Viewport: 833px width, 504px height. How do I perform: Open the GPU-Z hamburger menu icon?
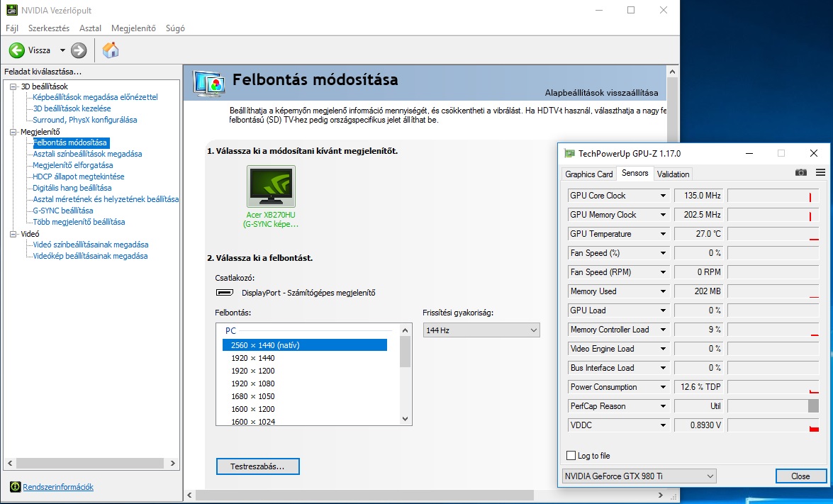(820, 172)
